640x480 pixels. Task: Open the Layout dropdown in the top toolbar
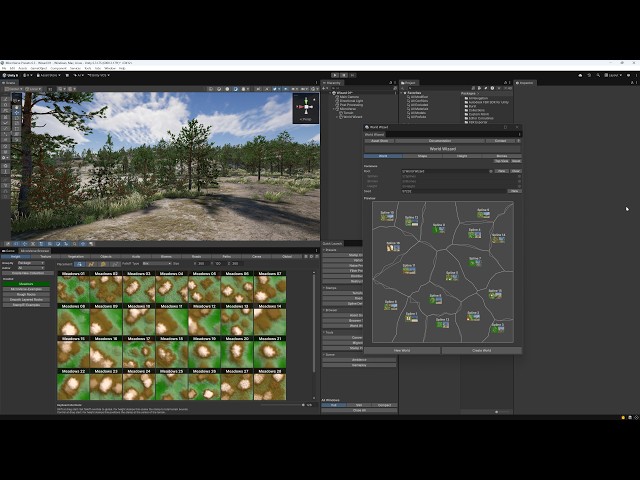(613, 75)
